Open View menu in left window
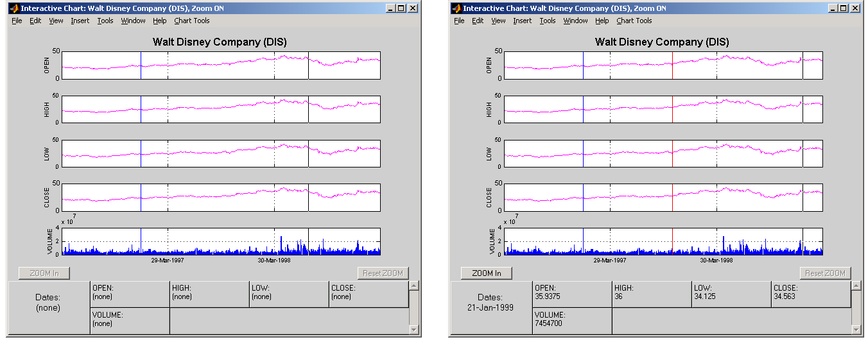868x351 pixels. pyautogui.click(x=56, y=21)
